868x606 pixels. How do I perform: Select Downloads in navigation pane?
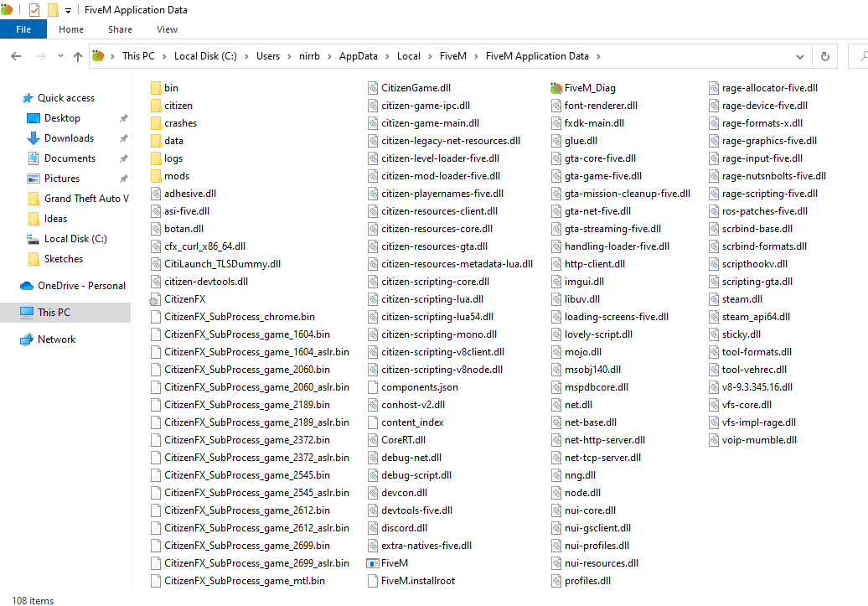pyautogui.click(x=69, y=138)
